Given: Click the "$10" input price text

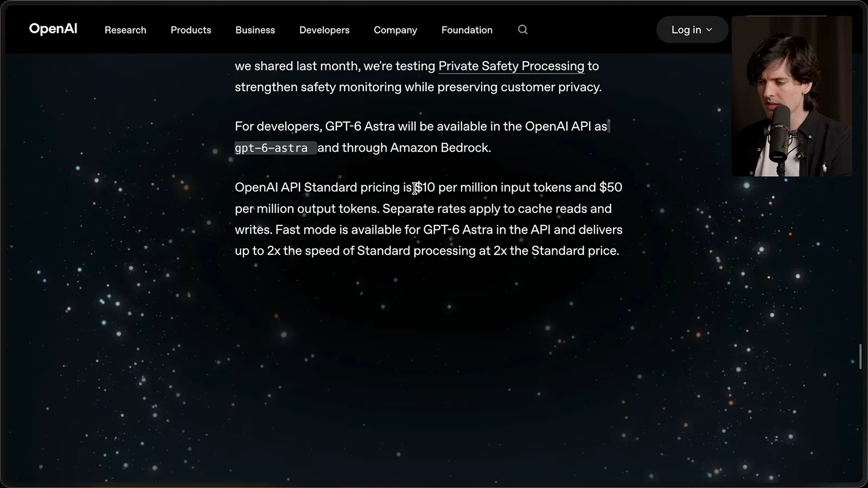Looking at the screenshot, I should tap(425, 187).
